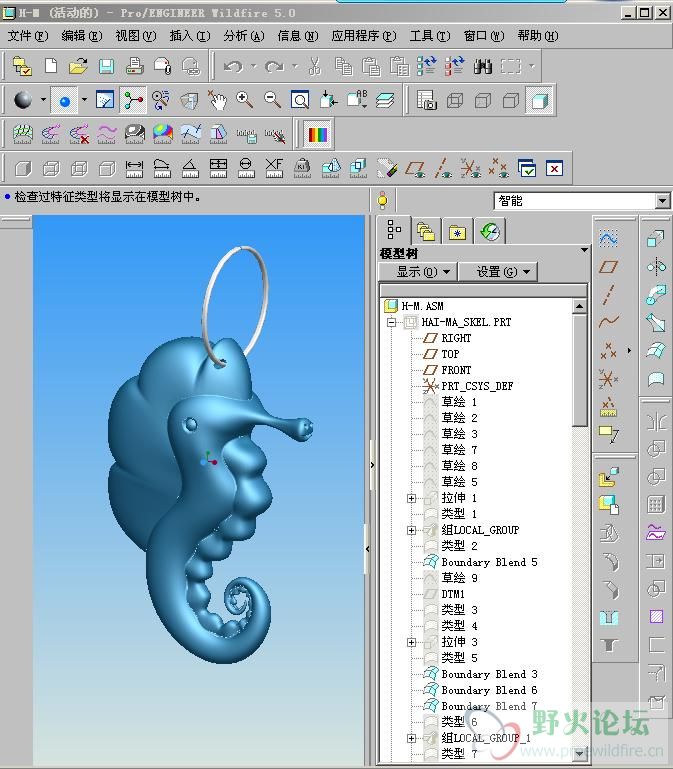The width and height of the screenshot is (673, 769).
Task: Cut with the scissors icon
Action: pos(315,66)
